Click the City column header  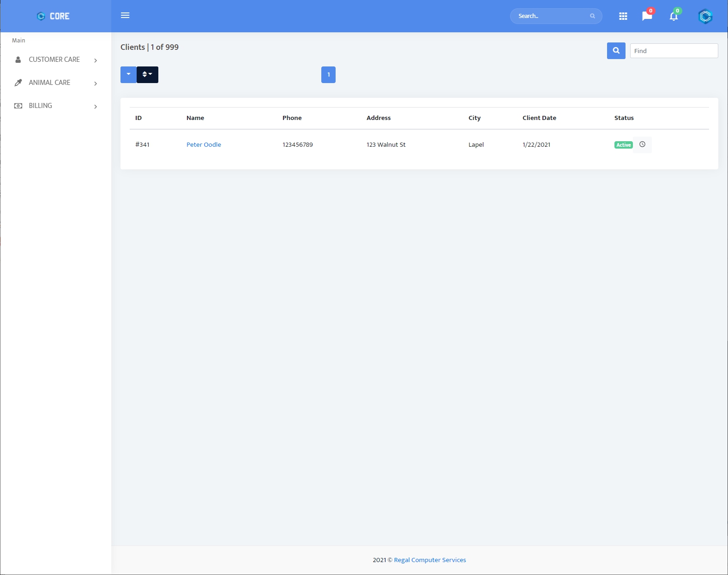(475, 118)
